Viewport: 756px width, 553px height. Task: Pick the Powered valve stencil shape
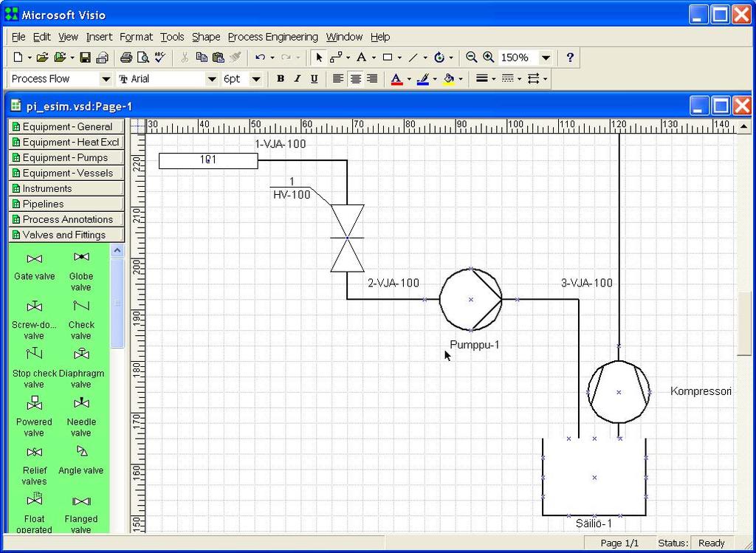[34, 418]
